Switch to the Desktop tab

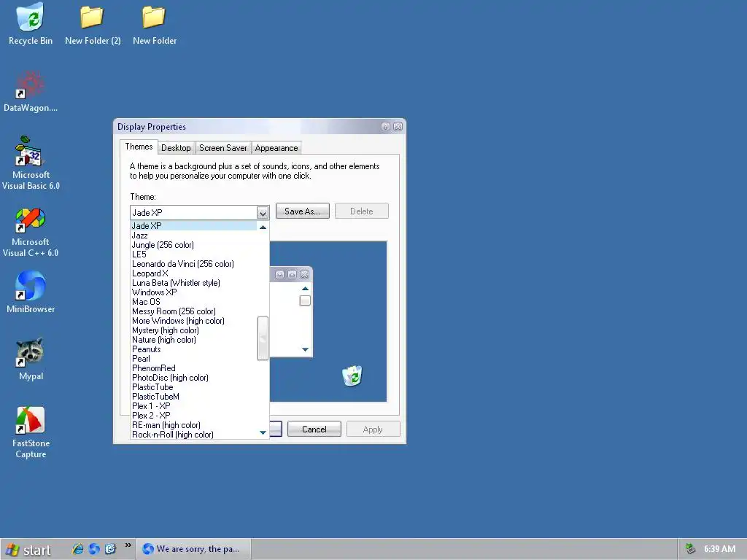click(x=176, y=148)
